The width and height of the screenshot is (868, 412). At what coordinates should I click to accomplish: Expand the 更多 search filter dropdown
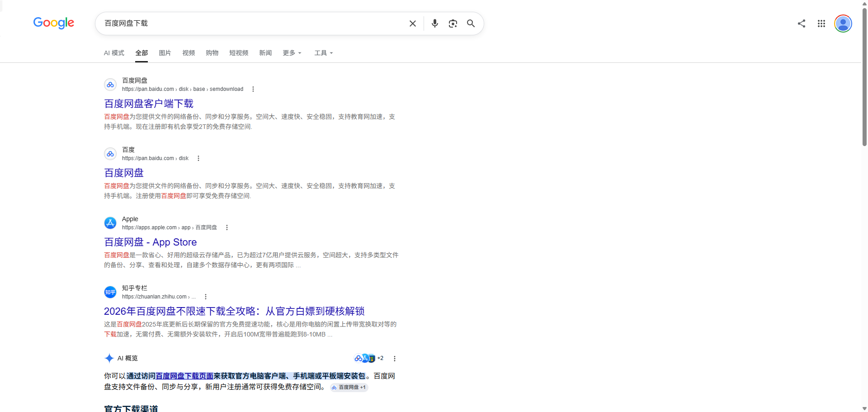pyautogui.click(x=292, y=53)
